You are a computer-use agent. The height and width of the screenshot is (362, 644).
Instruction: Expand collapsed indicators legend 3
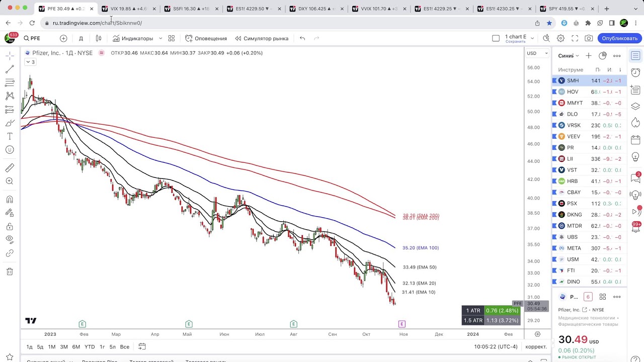coord(30,62)
